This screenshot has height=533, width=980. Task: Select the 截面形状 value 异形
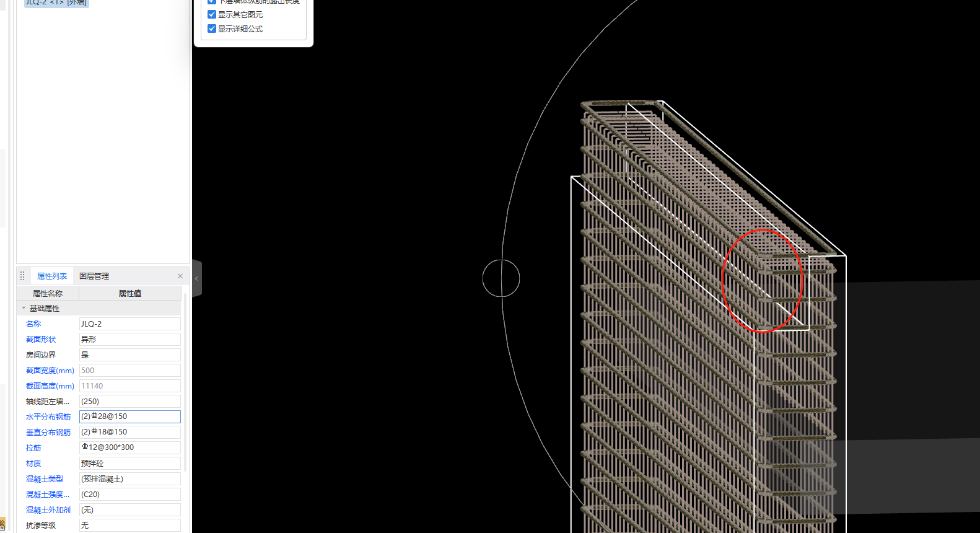130,339
